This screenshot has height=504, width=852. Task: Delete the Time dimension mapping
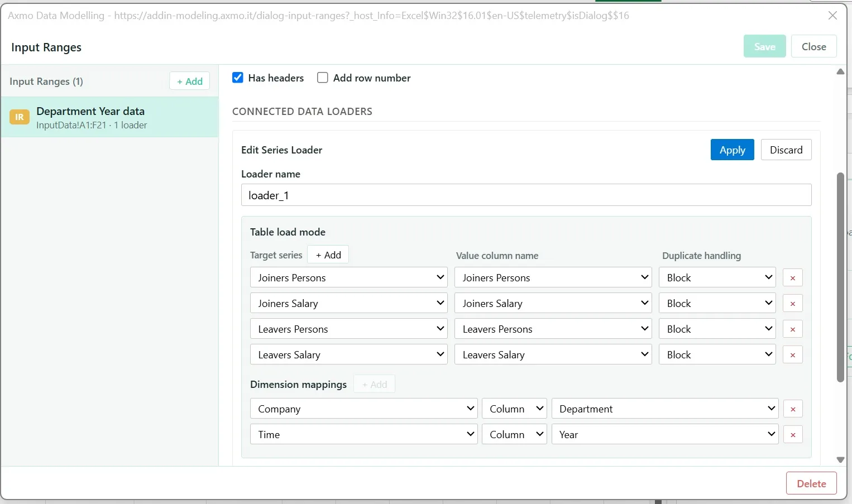click(x=792, y=434)
